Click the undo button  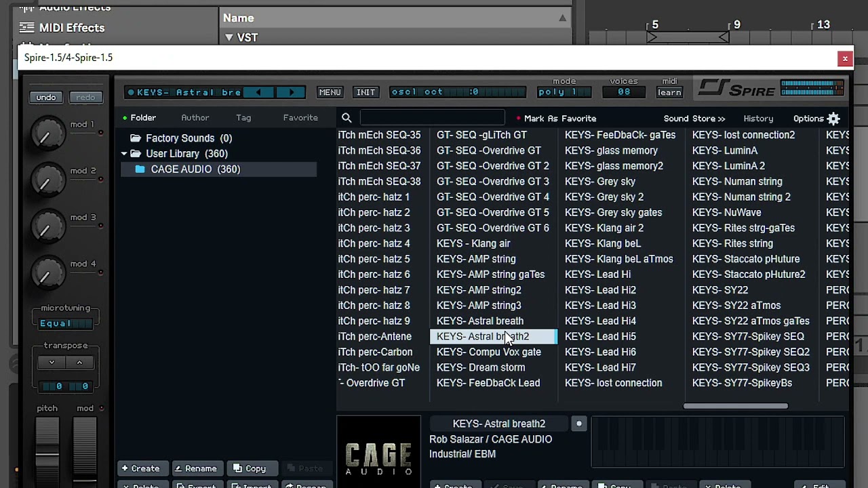point(46,98)
